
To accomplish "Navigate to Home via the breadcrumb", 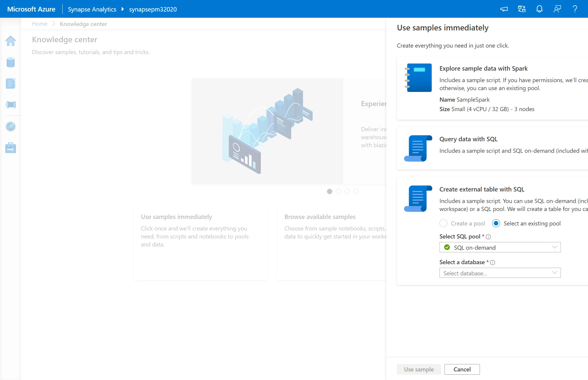I will tap(40, 24).
